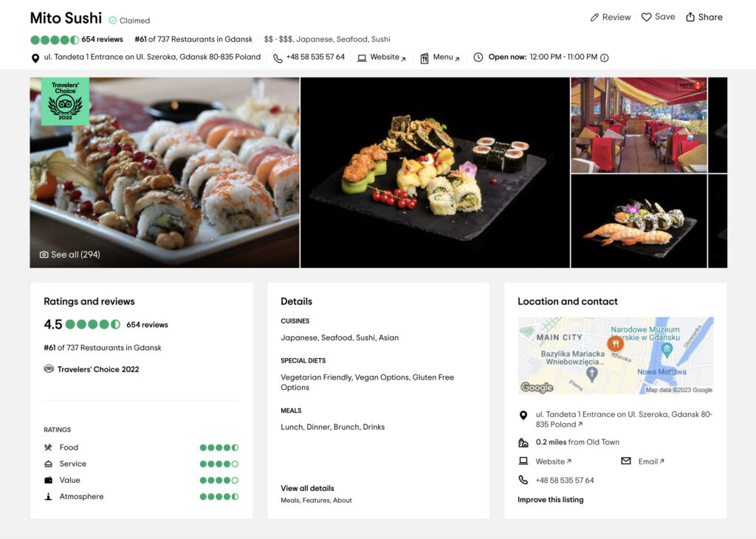The height and width of the screenshot is (539, 756).
Task: Click Japanese cuisine tag in header
Action: click(315, 40)
